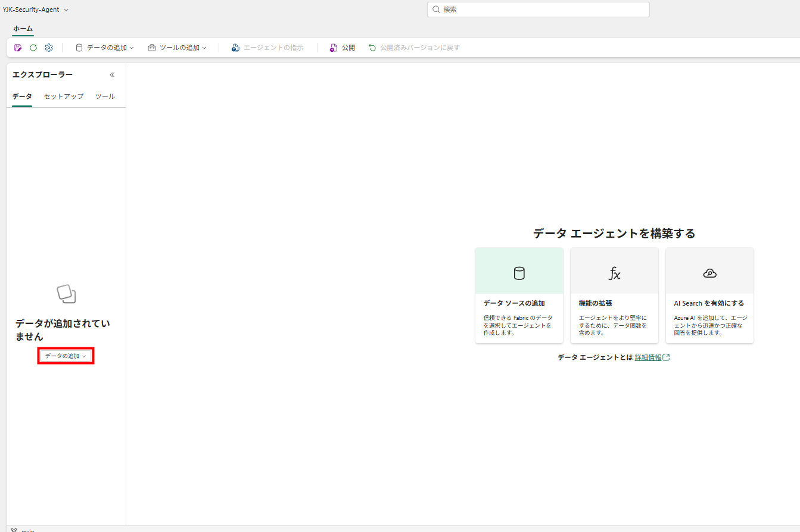Click the AI Search を有効にする card
800x532 pixels.
point(709,295)
